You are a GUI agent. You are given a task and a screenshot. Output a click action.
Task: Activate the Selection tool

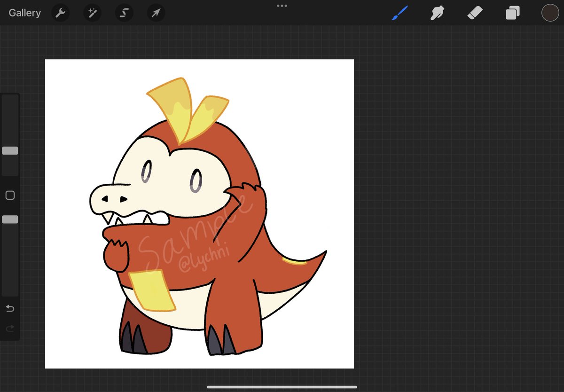tap(124, 13)
